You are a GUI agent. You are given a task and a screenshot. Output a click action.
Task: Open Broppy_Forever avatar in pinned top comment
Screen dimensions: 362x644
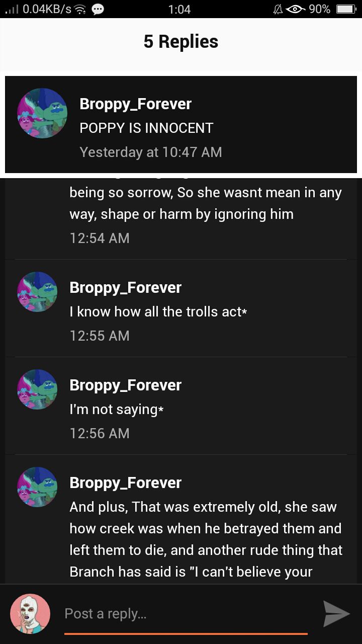[42, 113]
